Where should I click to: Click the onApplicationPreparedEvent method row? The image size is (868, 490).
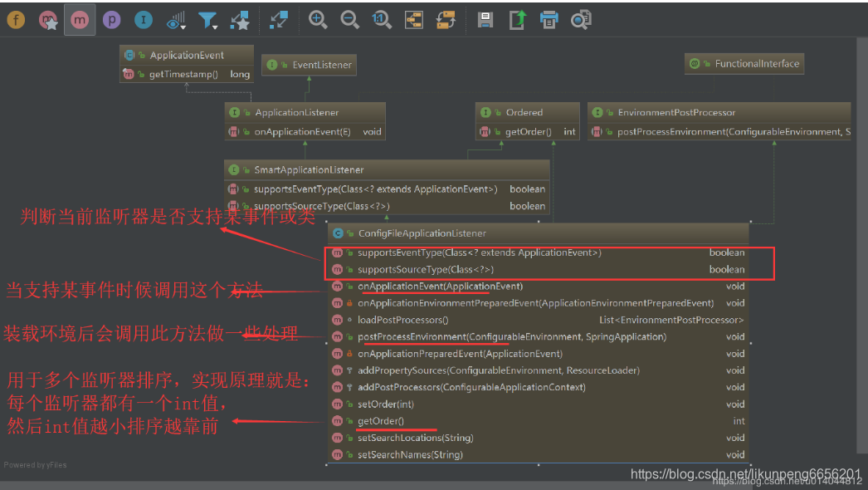pos(538,354)
